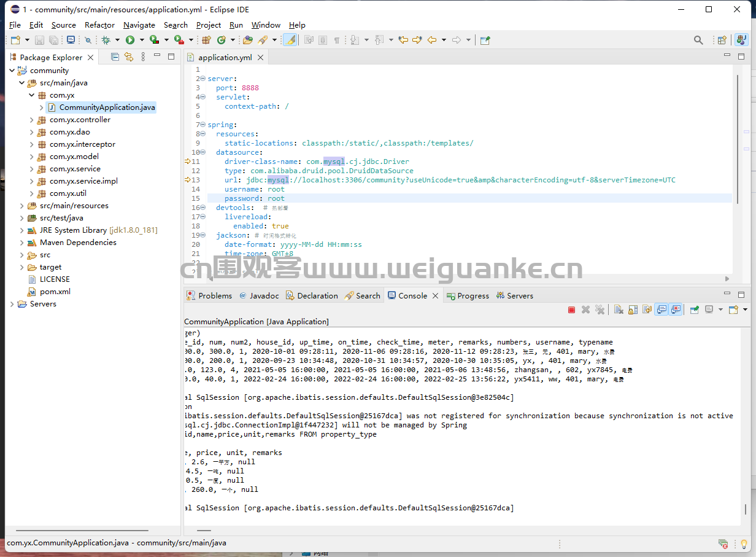Viewport: 756px width, 557px height.
Task: Toggle Skip All Breakpoints
Action: point(88,40)
